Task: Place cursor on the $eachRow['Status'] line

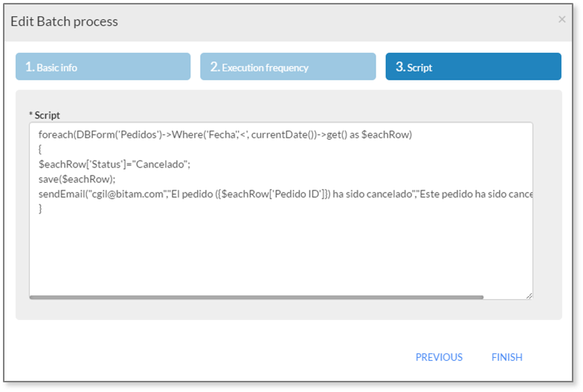Action: (115, 164)
